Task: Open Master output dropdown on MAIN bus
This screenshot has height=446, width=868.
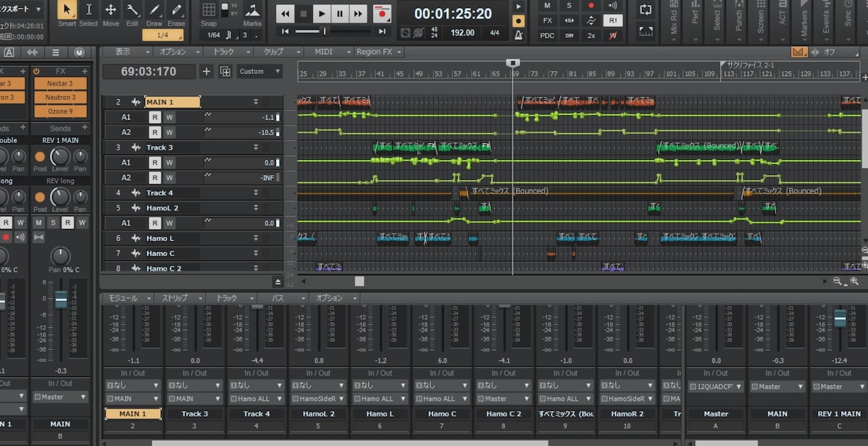Action: point(777,387)
